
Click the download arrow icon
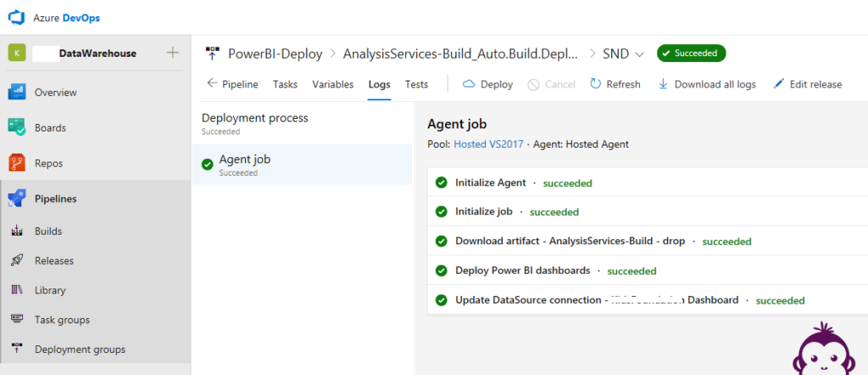[x=663, y=84]
